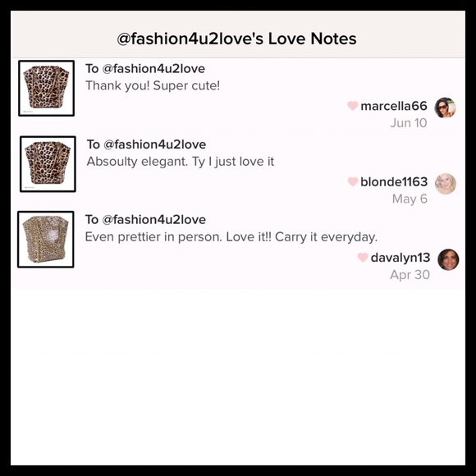476x476 pixels.
Task: Click the Jun 10 date stamp
Action: click(409, 123)
